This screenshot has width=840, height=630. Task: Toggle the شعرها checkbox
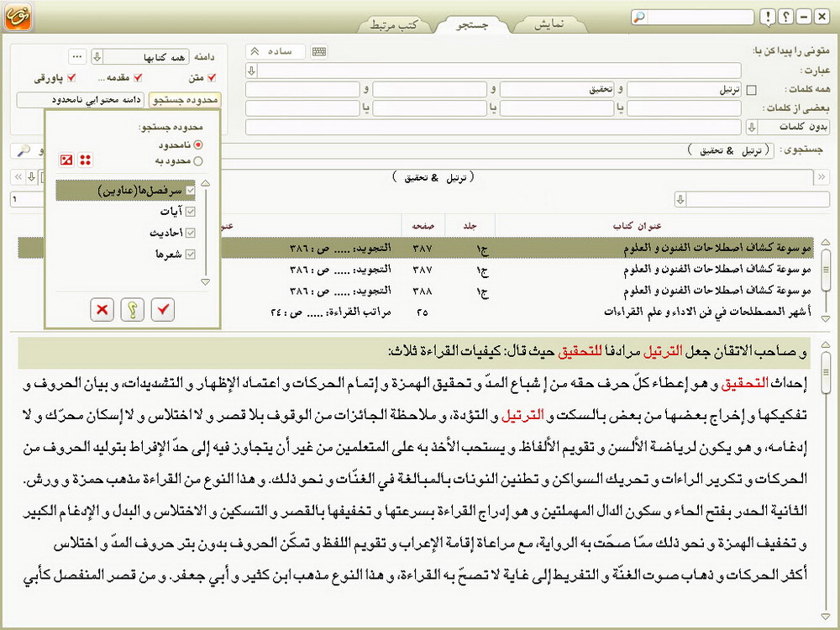pyautogui.click(x=190, y=254)
